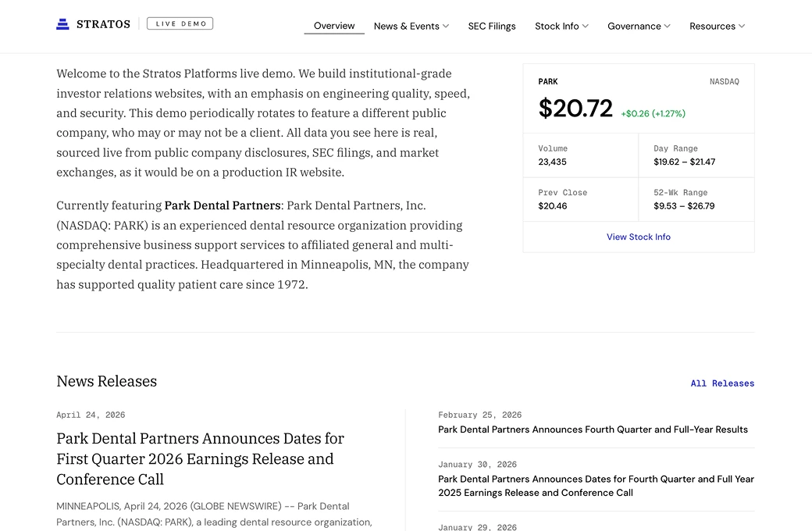Click the PARK ticker symbol label
The image size is (812, 531).
click(x=548, y=81)
